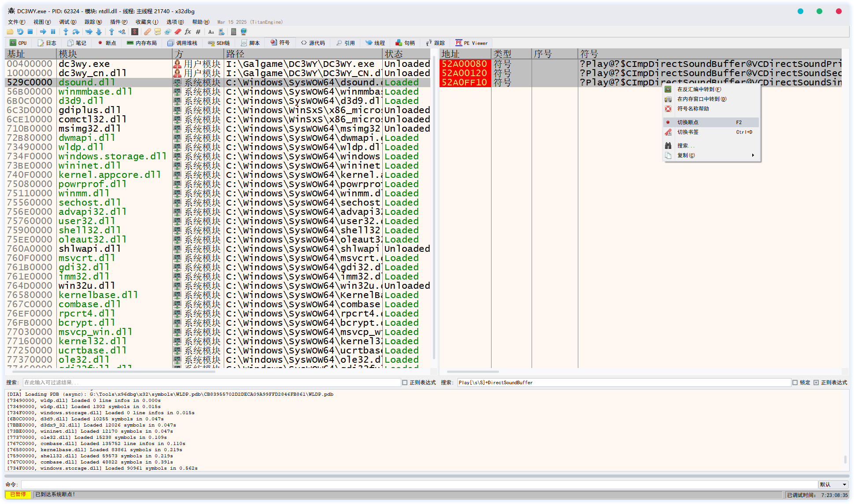Select the kernel32.dll module row
Viewport: 854px width, 504px height.
(x=92, y=341)
